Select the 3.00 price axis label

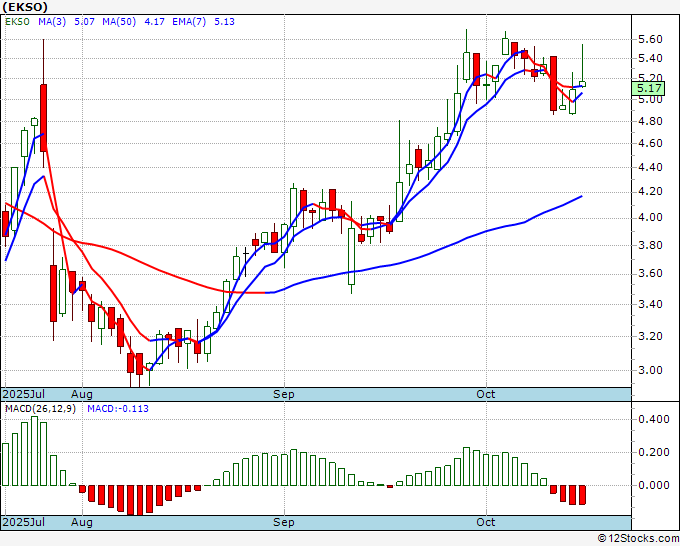tap(650, 370)
